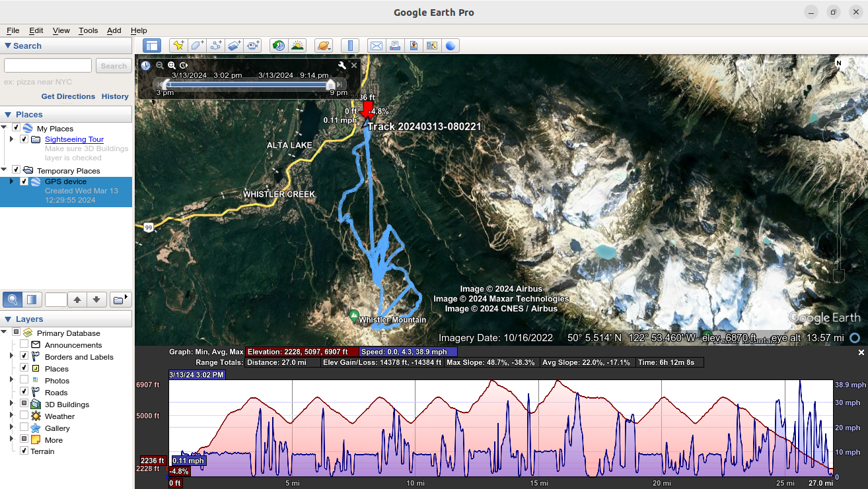The height and width of the screenshot is (489, 868).
Task: Close the time slider panel
Action: 354,65
